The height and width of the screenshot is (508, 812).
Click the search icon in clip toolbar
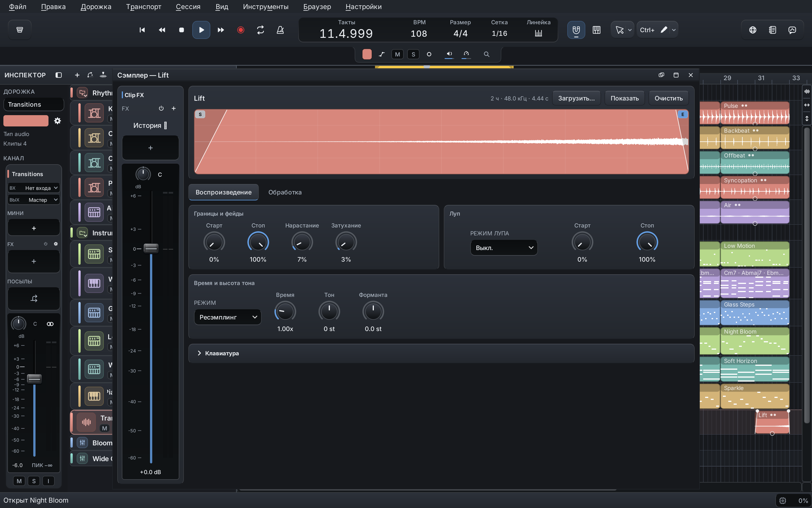coord(487,54)
